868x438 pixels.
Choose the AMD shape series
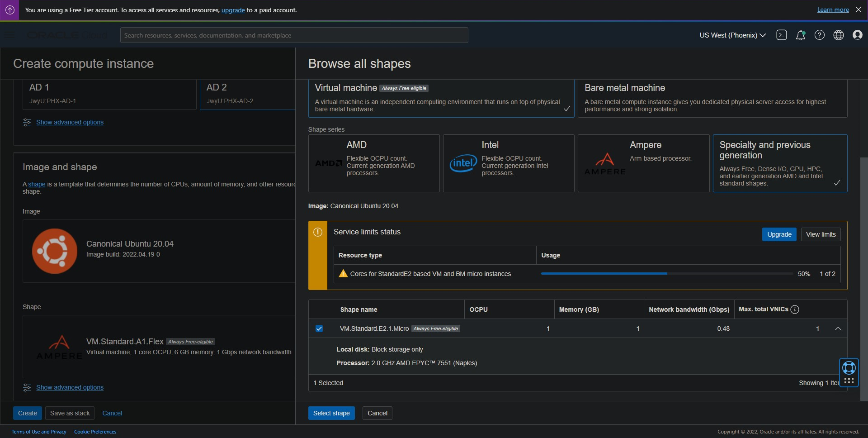tap(374, 163)
